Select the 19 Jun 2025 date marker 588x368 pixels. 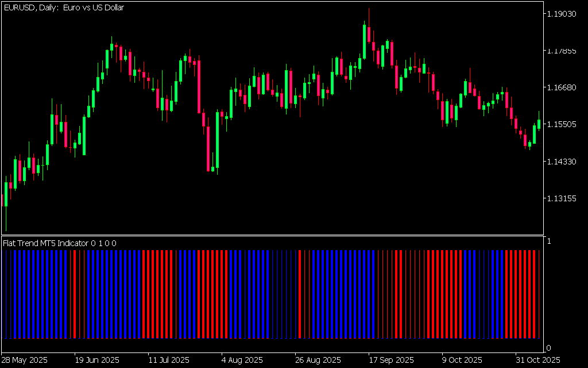point(97,361)
